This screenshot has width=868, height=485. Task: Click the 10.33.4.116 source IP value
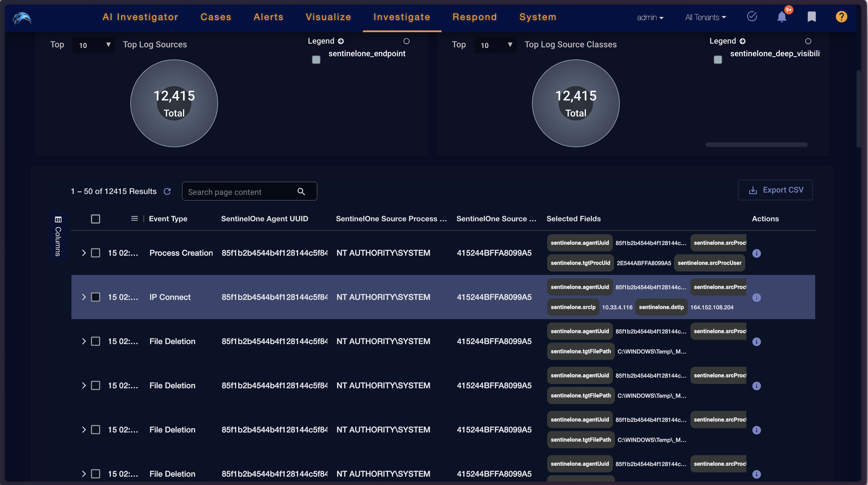click(x=617, y=307)
